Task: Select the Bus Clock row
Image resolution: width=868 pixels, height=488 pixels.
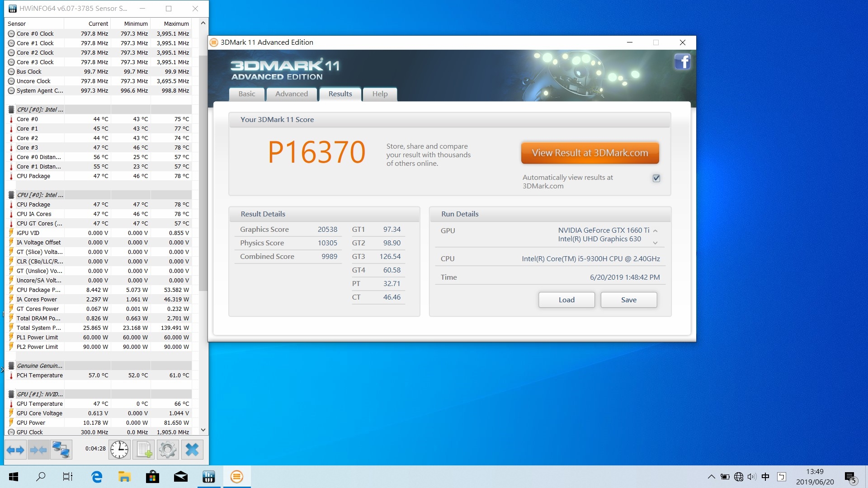Action: [x=99, y=72]
